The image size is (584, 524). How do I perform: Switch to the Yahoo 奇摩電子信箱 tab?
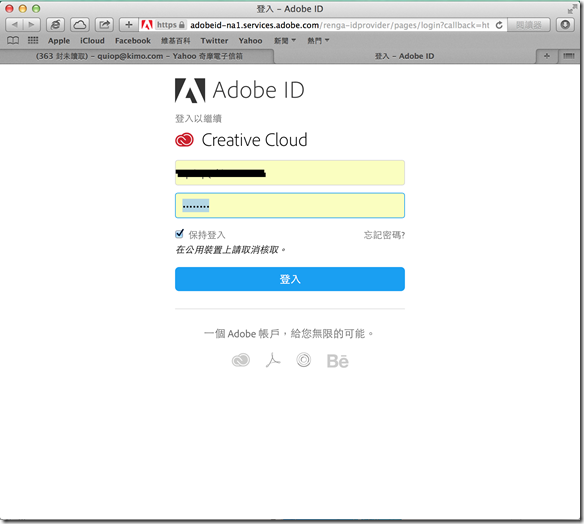[x=139, y=56]
